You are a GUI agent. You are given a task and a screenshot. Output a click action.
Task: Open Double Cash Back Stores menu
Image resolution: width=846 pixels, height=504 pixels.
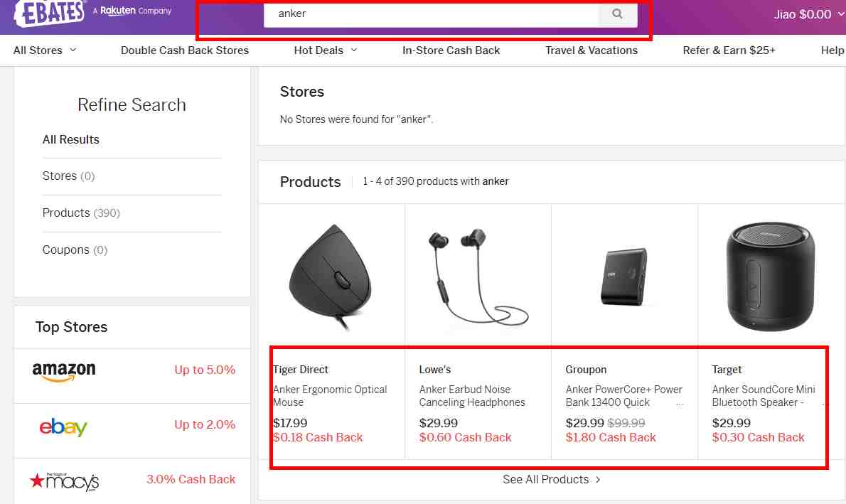[185, 50]
